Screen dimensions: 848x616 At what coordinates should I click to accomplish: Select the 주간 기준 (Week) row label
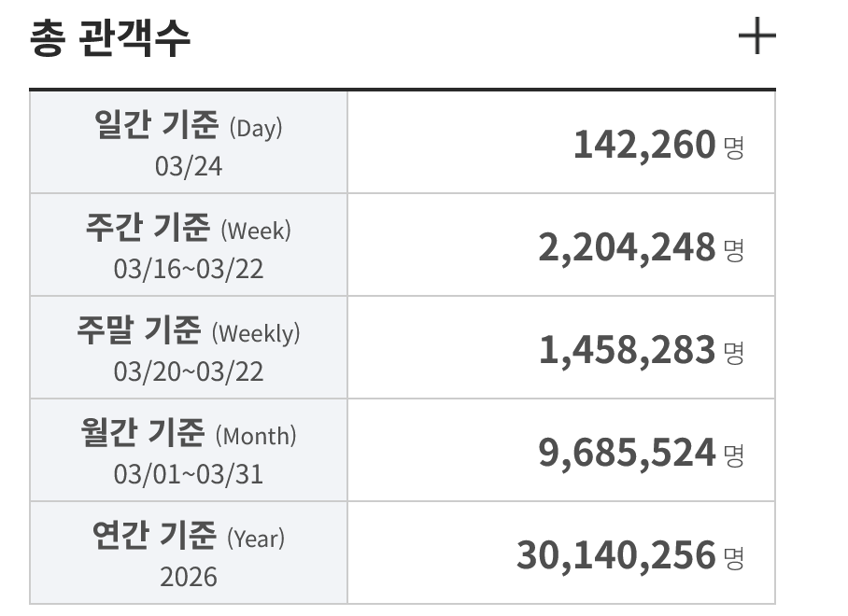coord(189,228)
